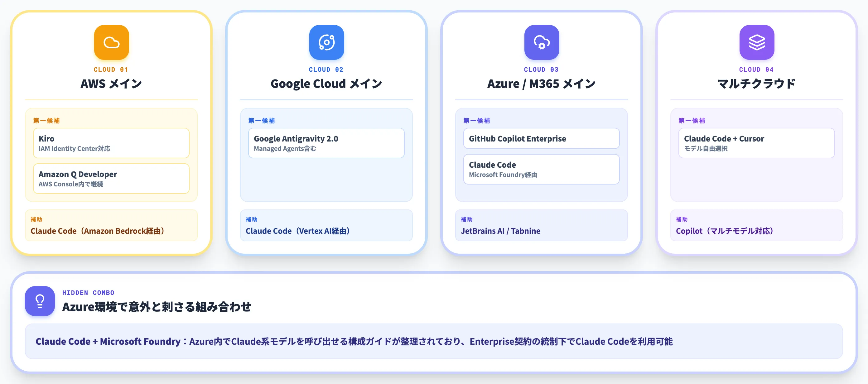Click the blue Google Cloud orbit icon
The height and width of the screenshot is (384, 868).
pos(326,42)
